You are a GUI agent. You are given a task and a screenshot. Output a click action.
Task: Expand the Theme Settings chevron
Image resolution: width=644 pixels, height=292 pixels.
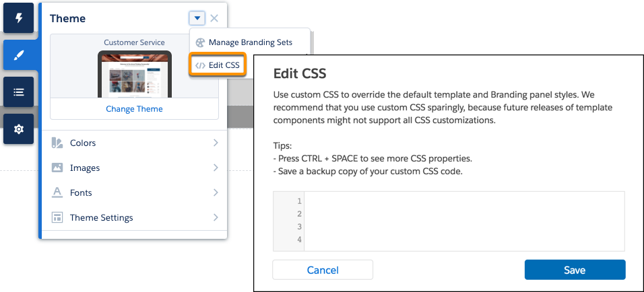click(216, 218)
